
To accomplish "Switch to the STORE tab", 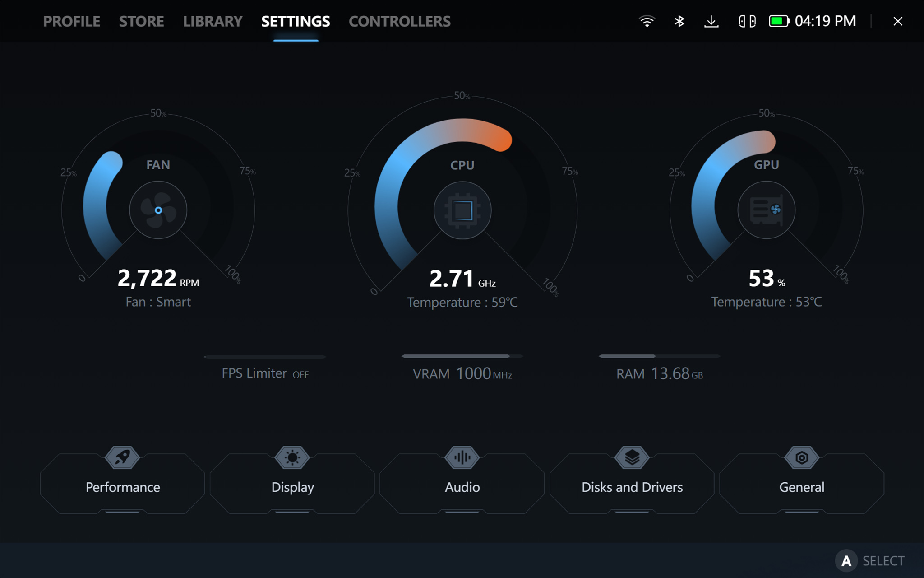I will pos(141,21).
